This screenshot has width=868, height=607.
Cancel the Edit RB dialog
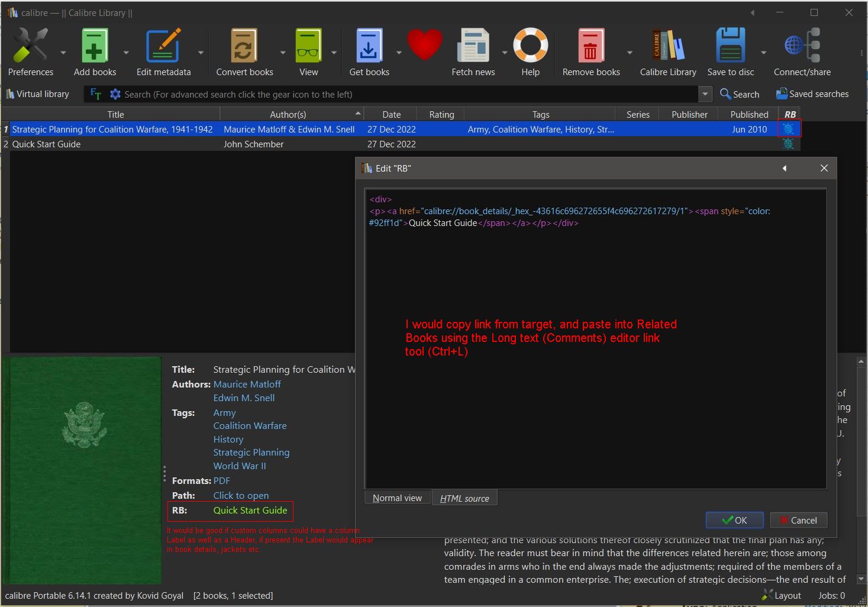798,520
